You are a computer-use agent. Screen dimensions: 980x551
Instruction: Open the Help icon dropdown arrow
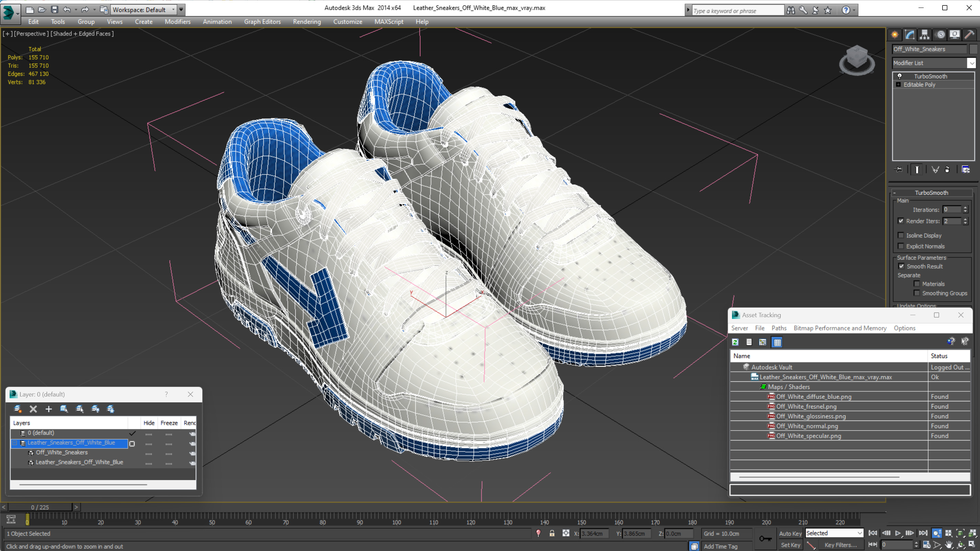coord(854,10)
